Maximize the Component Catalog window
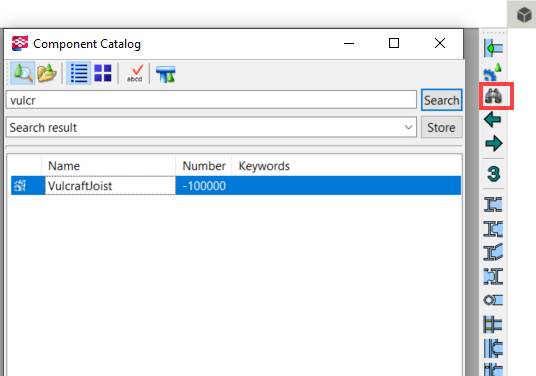This screenshot has height=376, width=536. 394,43
